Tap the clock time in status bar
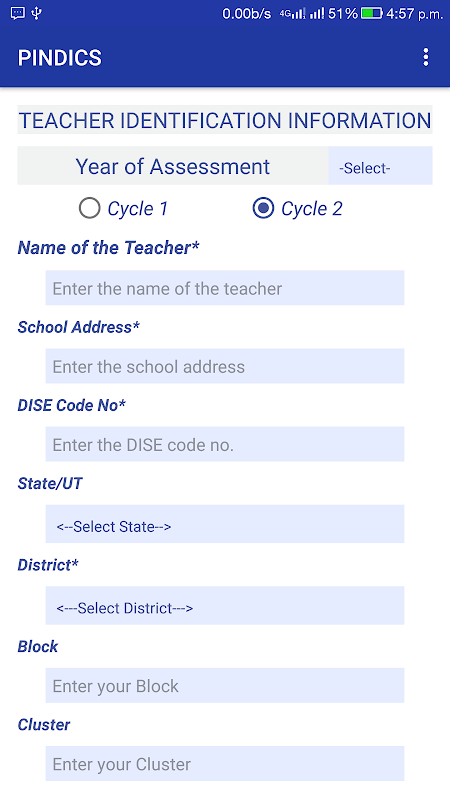 pos(415,14)
